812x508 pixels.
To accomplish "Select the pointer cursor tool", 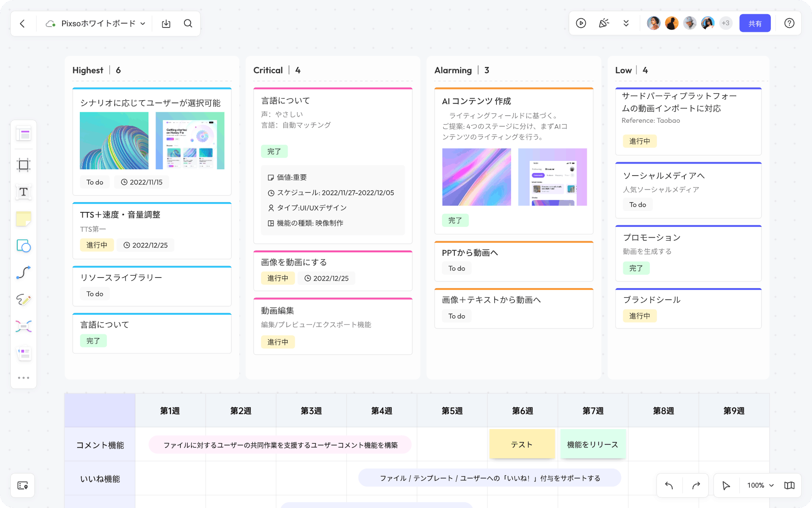I will [726, 485].
